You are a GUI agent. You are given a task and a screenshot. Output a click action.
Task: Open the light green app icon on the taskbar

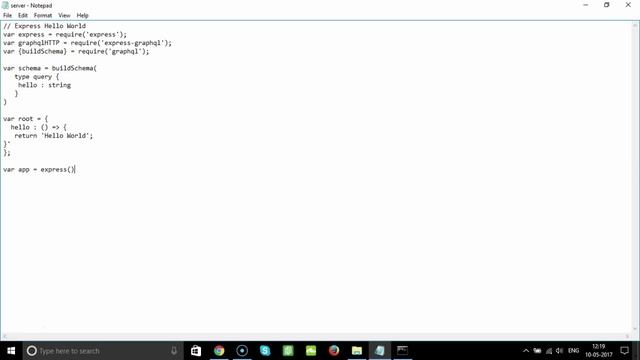coord(311,351)
